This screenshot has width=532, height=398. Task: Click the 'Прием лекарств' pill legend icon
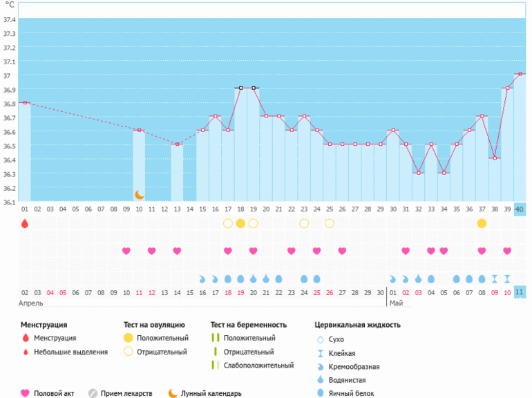93,393
